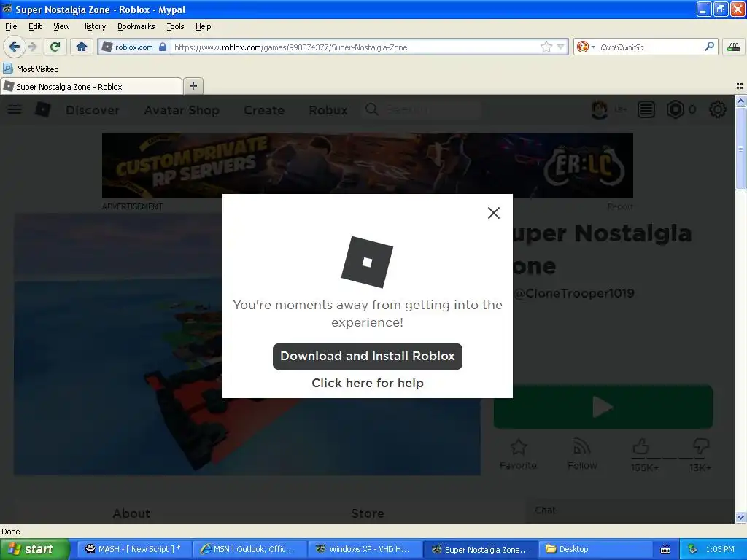Open the Help menu
This screenshot has height=560, width=747.
tap(203, 26)
